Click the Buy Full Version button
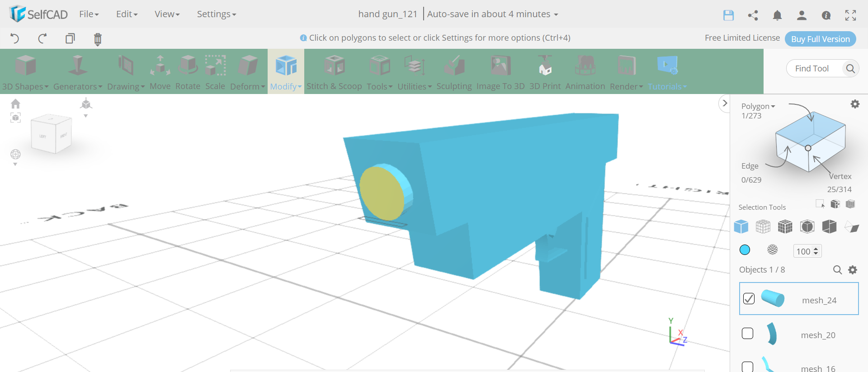This screenshot has height=372, width=868. click(x=820, y=39)
